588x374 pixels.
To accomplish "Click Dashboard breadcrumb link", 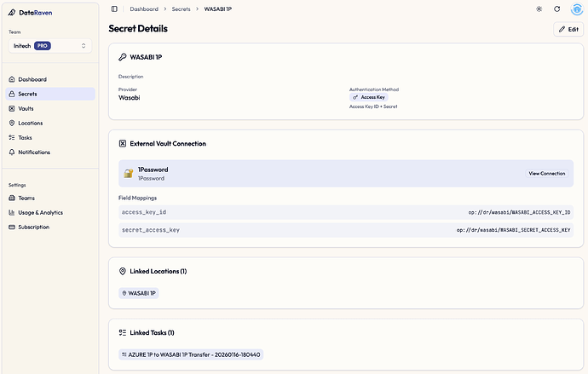I will point(144,9).
